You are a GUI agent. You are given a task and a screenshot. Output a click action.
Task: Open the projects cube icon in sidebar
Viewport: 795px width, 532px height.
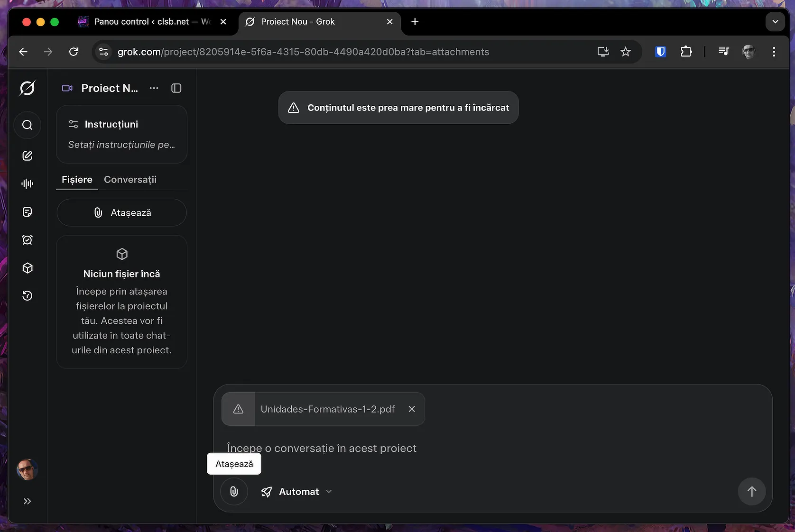point(28,268)
